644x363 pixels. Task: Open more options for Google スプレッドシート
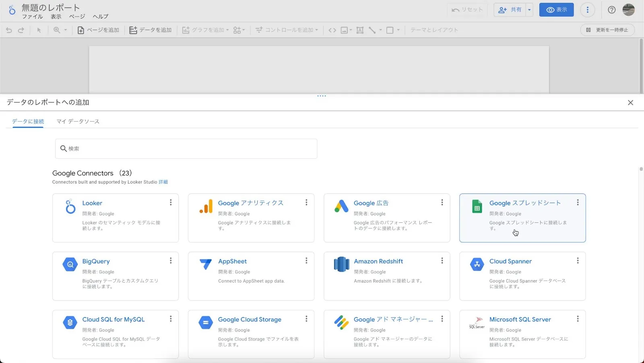(x=578, y=203)
